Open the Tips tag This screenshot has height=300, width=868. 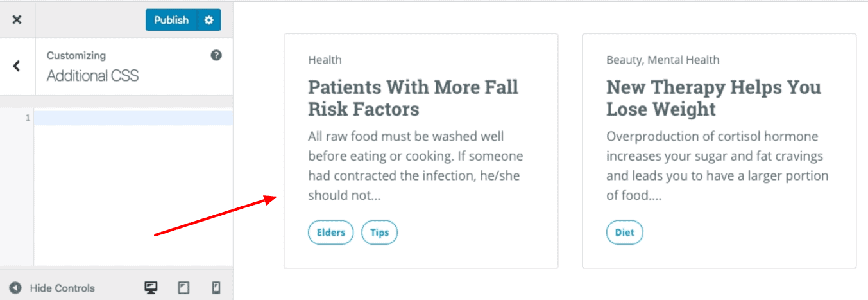pyautogui.click(x=380, y=233)
